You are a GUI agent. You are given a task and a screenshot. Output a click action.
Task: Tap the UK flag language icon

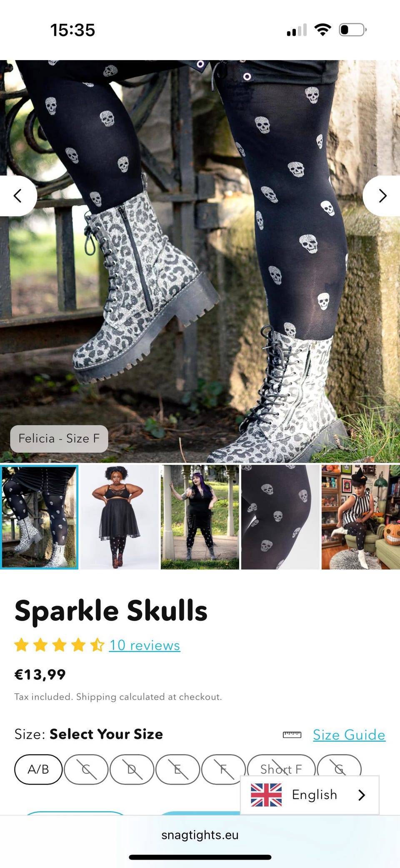coord(266,795)
